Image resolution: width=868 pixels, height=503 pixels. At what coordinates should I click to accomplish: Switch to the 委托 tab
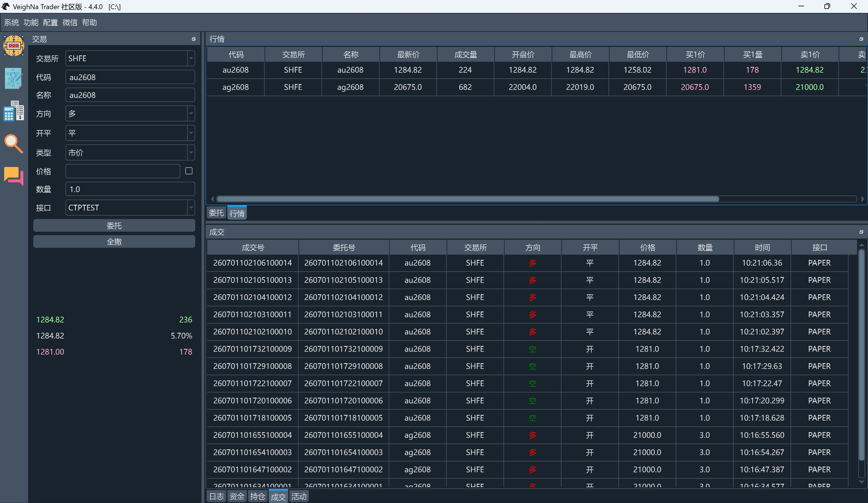pyautogui.click(x=216, y=213)
